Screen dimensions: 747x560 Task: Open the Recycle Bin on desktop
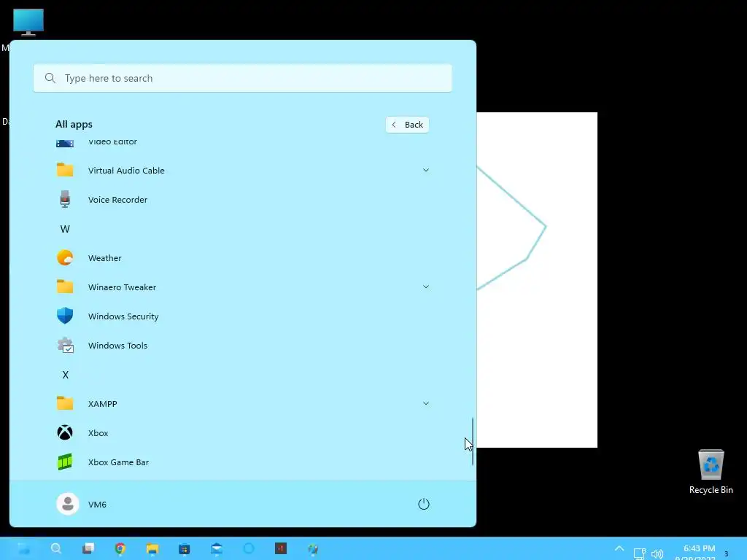tap(711, 472)
